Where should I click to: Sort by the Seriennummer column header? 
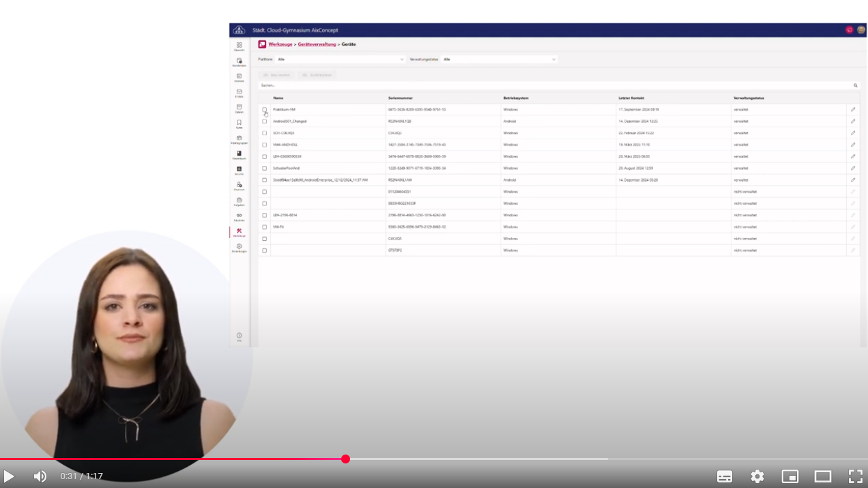(x=401, y=98)
